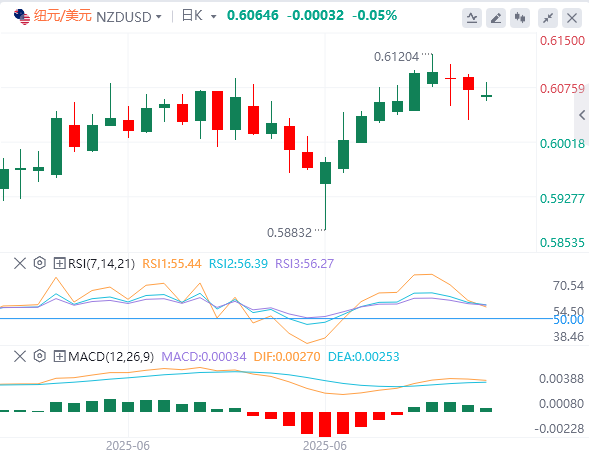589x458 pixels.
Task: Remove the RSI indicator panel
Action: tap(20, 263)
